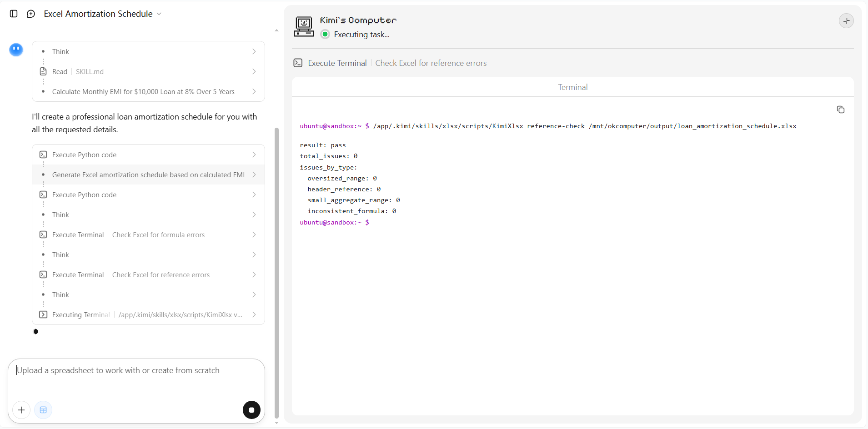Click the KimiXlsx reference-check command line
Screen dimensions: 868x429
(x=548, y=126)
